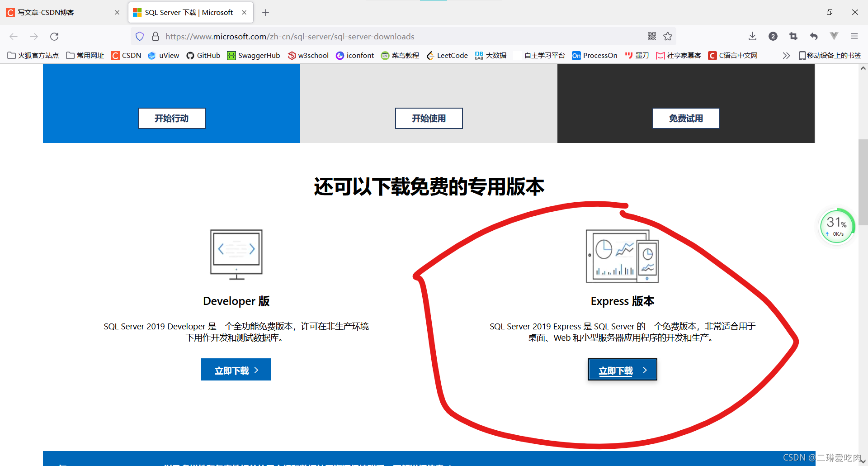This screenshot has width=868, height=466.
Task: Open the GitHub bookmark
Action: 203,56
